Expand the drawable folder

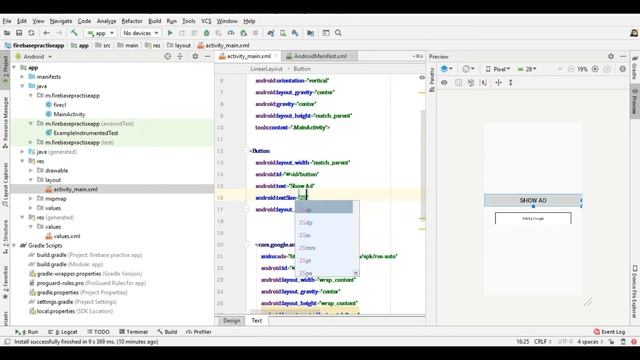[x=31, y=171]
